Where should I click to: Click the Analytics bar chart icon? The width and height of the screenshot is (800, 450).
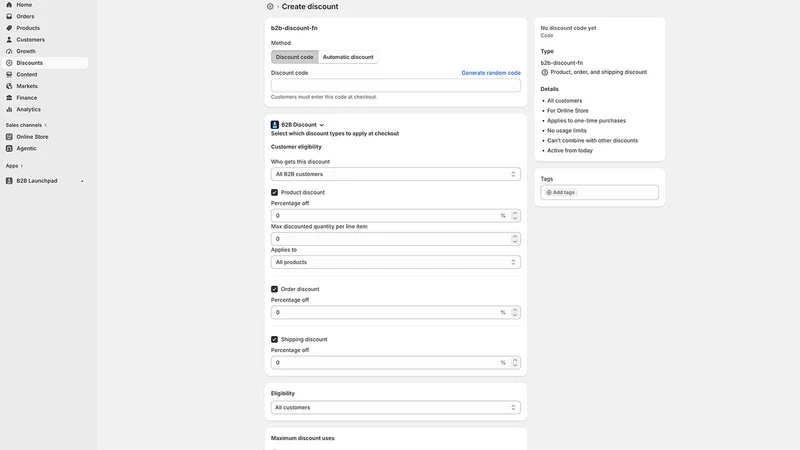pyautogui.click(x=9, y=109)
